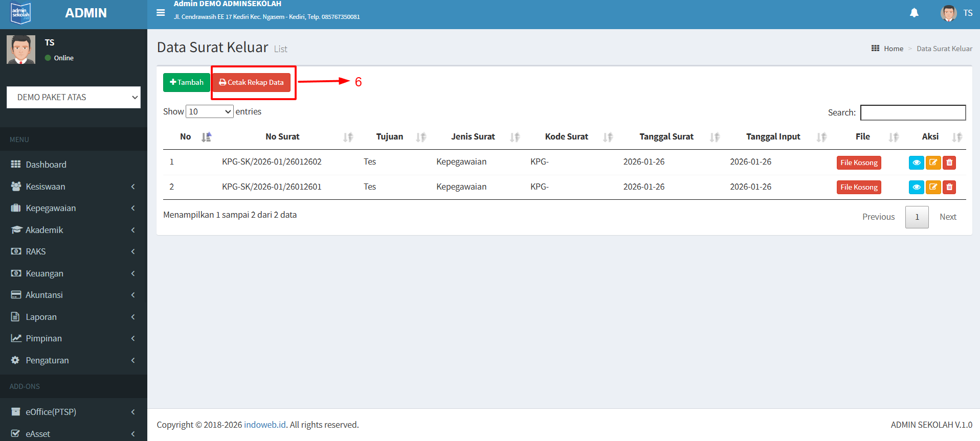Click the notification bell icon
980x441 pixels.
(x=914, y=13)
